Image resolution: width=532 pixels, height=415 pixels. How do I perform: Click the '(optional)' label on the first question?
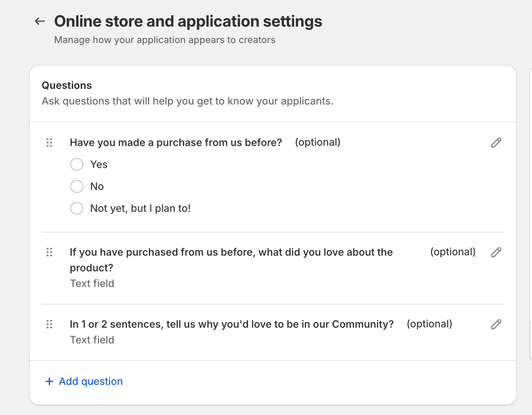click(x=318, y=142)
